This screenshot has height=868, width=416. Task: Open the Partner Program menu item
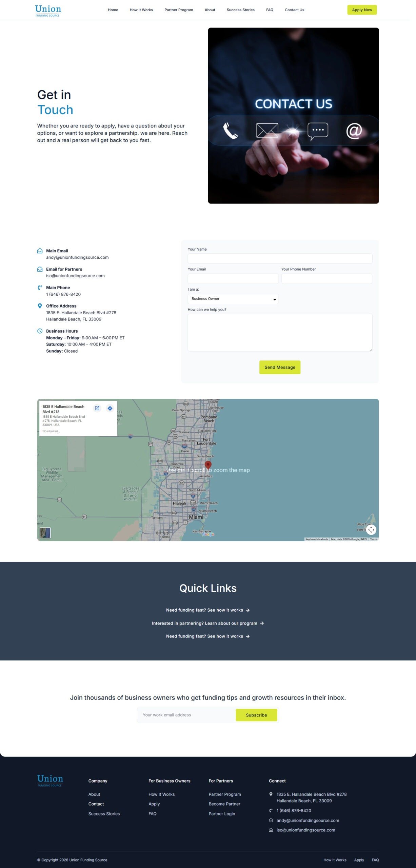[x=179, y=10]
